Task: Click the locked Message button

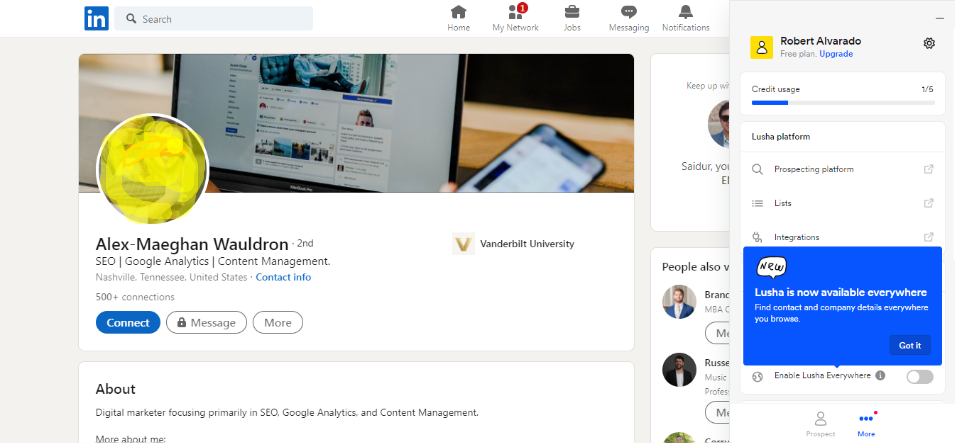Action: [206, 323]
